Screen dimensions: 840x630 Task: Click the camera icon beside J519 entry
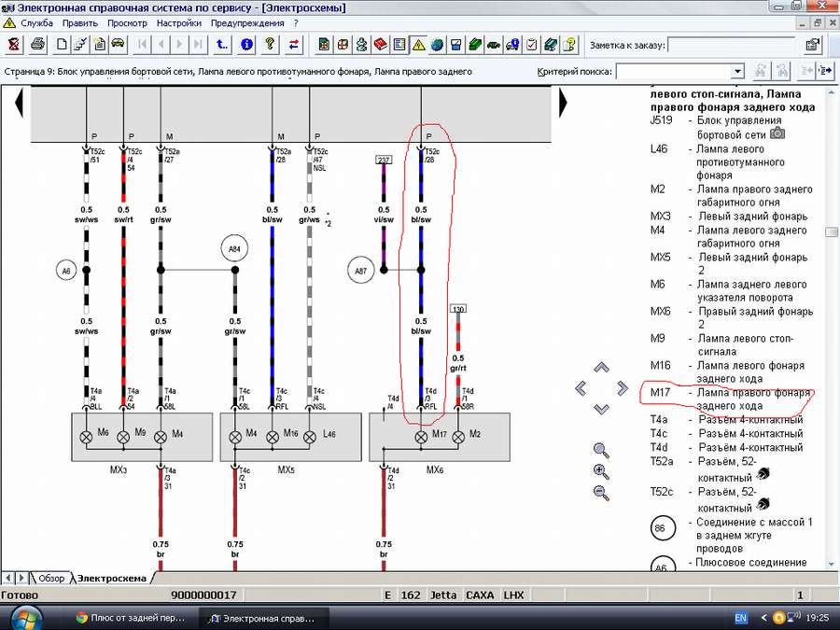click(x=777, y=133)
